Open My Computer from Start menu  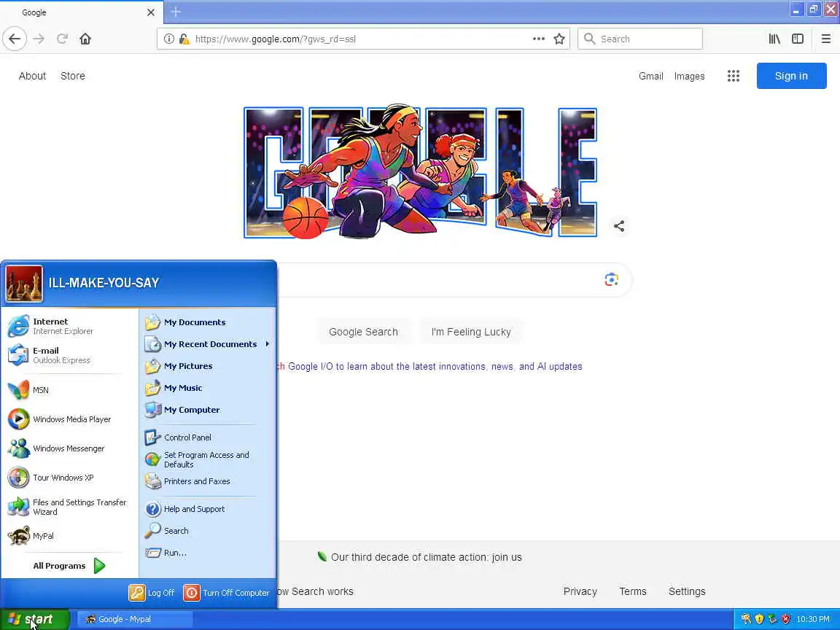(207, 410)
